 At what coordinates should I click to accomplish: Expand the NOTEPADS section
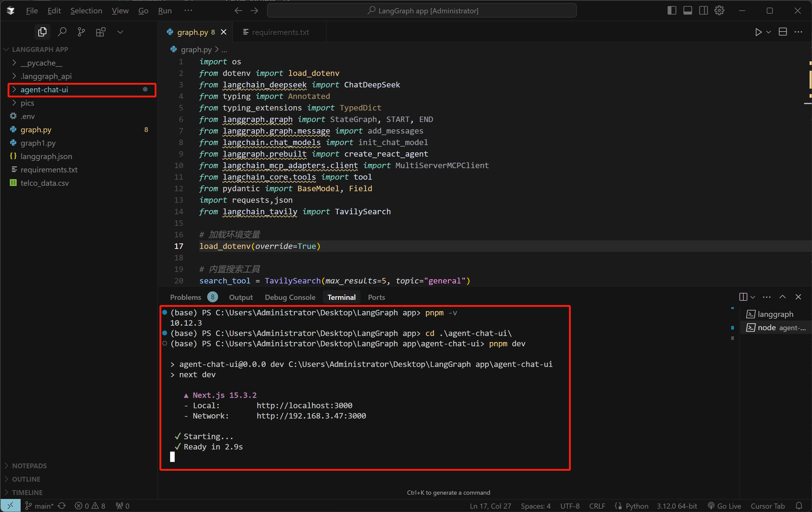(x=79, y=466)
